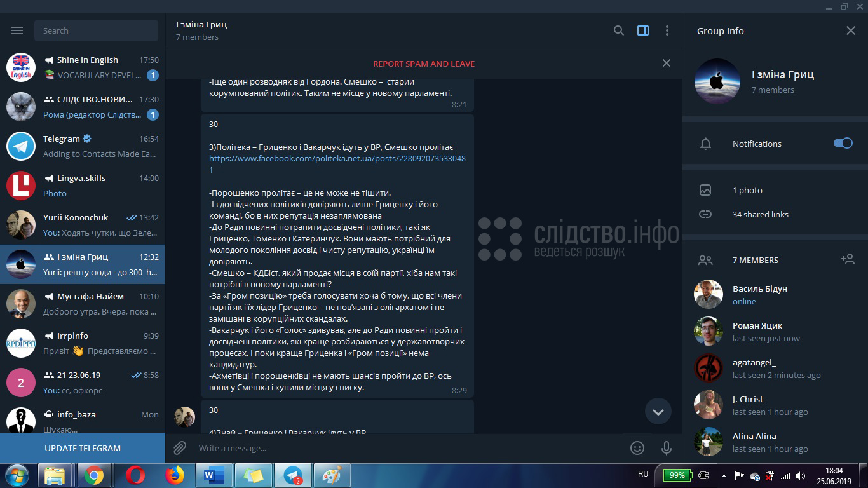This screenshot has height=488, width=868.
Task: Open member Василь Бідун
Action: [775, 294]
